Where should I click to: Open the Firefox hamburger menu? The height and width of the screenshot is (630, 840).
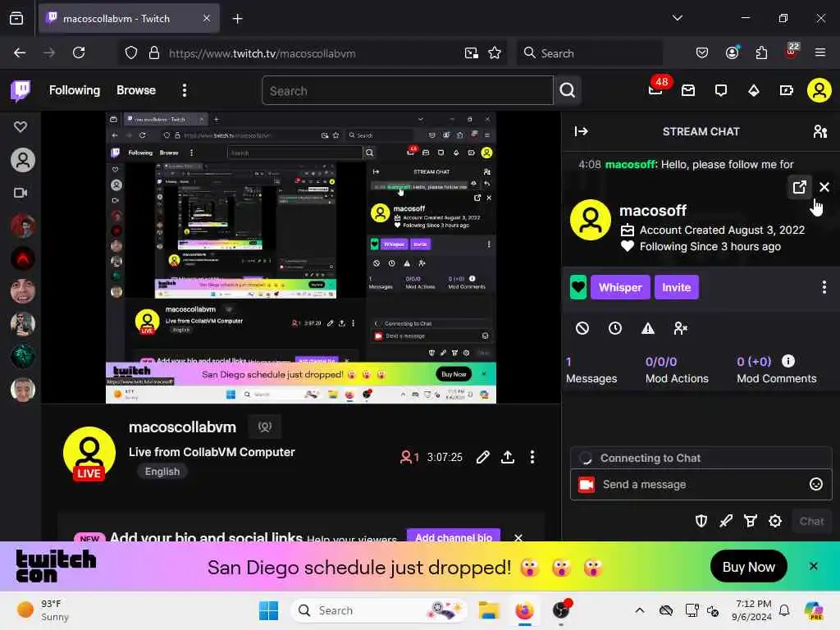tap(820, 53)
